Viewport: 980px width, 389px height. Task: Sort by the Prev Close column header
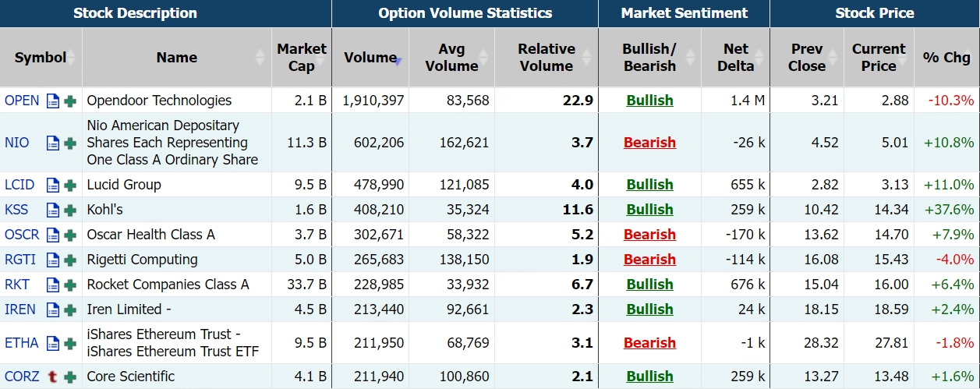[x=807, y=58]
